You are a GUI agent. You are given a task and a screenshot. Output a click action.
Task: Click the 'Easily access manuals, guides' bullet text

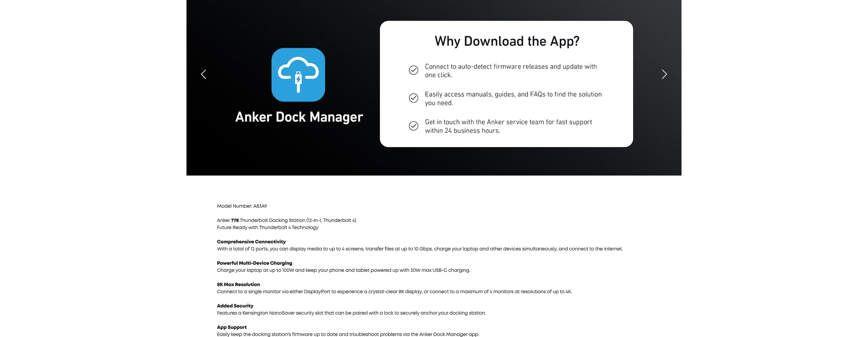(513, 98)
